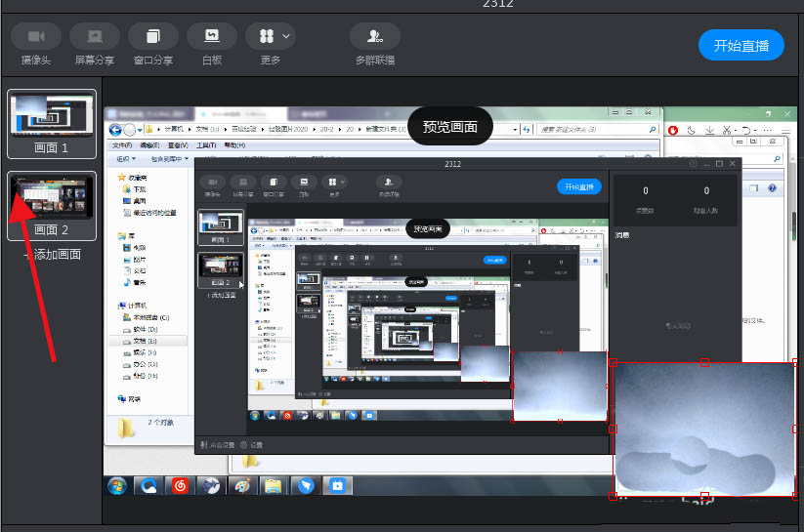Open blue cloud browser on bottom taskbar
804x532 pixels.
148,485
